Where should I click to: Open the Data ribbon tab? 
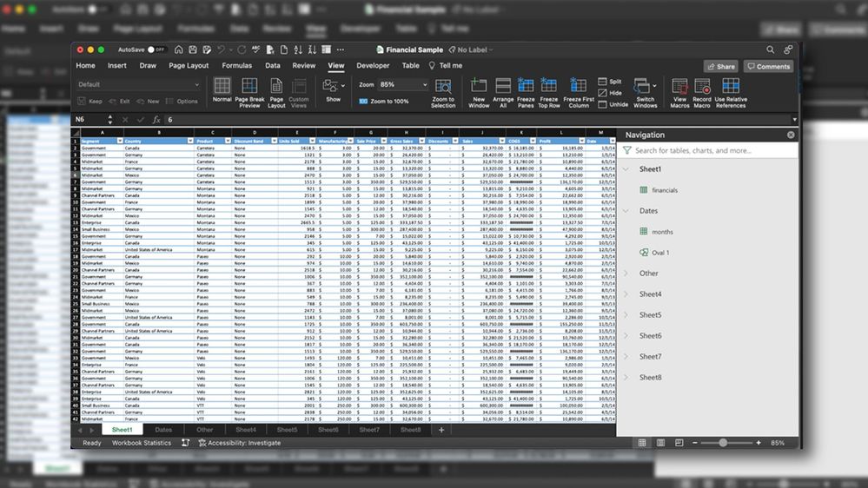click(272, 65)
